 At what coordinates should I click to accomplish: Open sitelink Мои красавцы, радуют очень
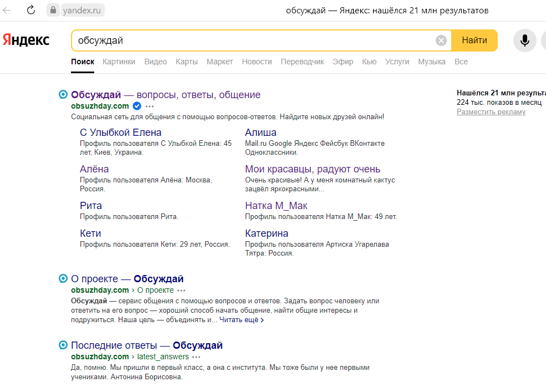313,169
